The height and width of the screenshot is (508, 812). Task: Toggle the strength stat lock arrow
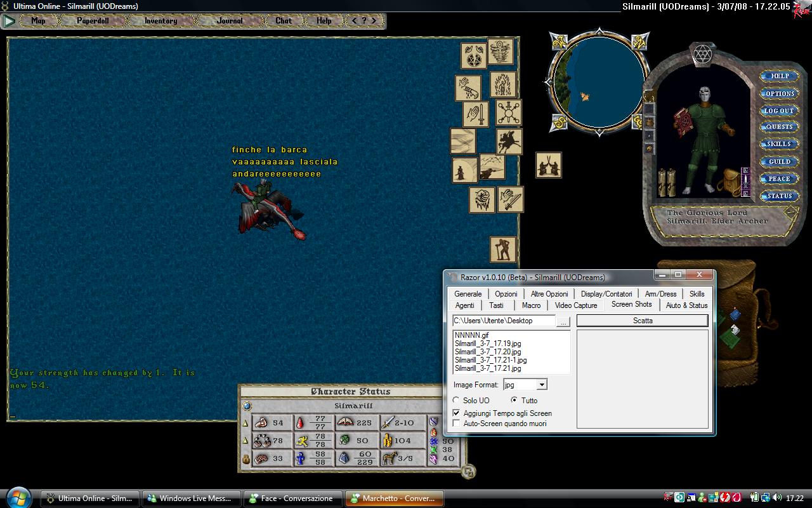[246, 423]
